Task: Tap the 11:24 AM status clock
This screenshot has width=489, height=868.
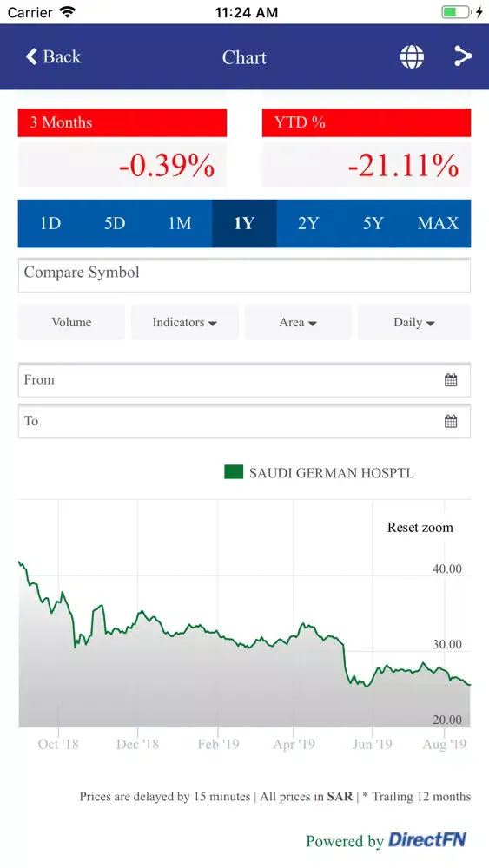Action: tap(247, 12)
